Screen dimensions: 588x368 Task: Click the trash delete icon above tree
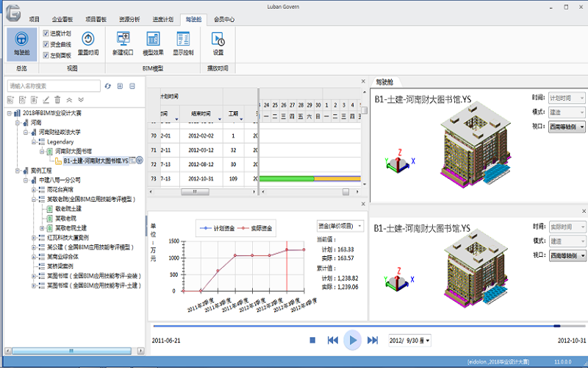pyautogui.click(x=57, y=100)
